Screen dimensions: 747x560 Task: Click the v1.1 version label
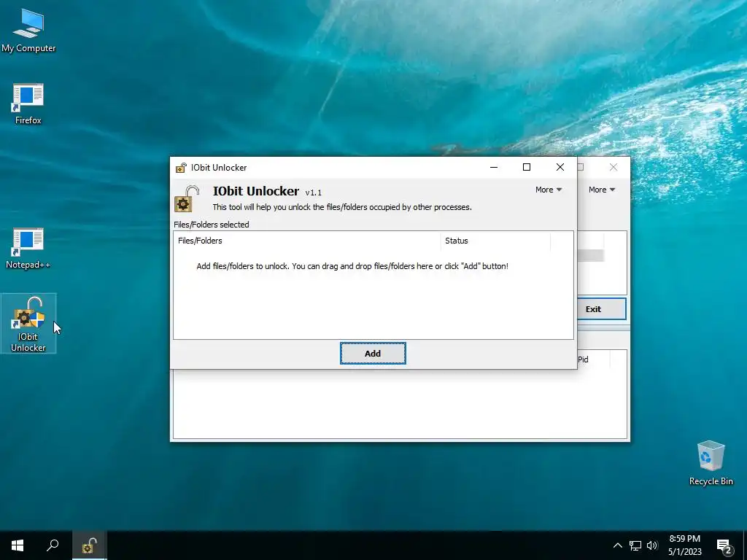coord(314,192)
